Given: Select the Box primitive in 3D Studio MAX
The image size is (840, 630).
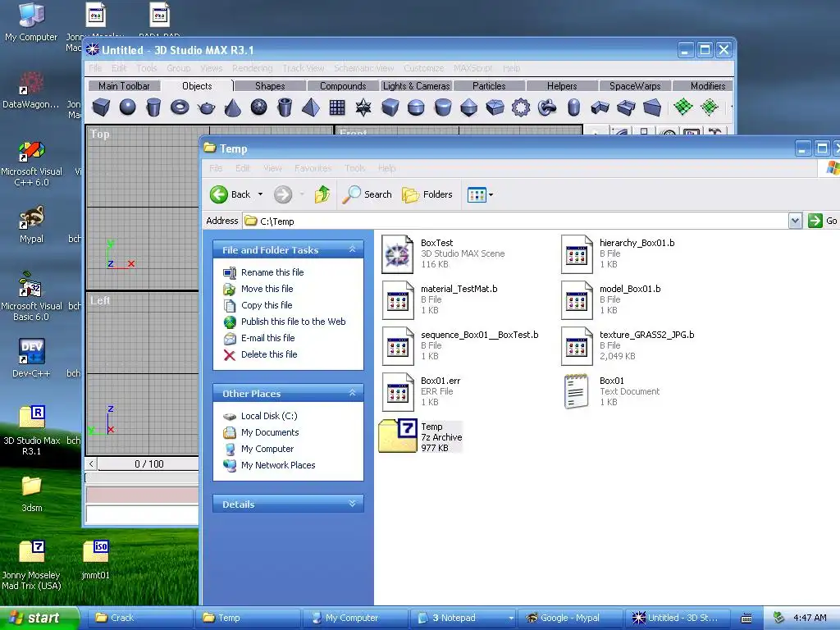Looking at the screenshot, I should (101, 107).
